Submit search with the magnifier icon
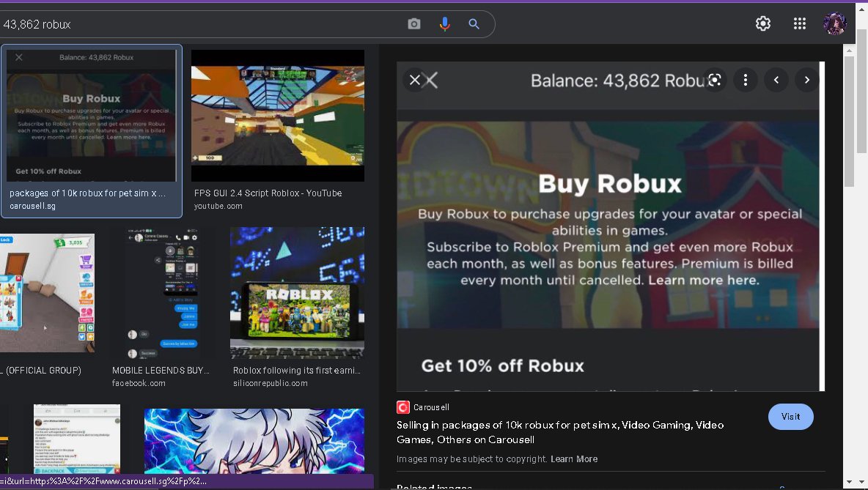Screen dimensions: 868x490 tap(474, 23)
